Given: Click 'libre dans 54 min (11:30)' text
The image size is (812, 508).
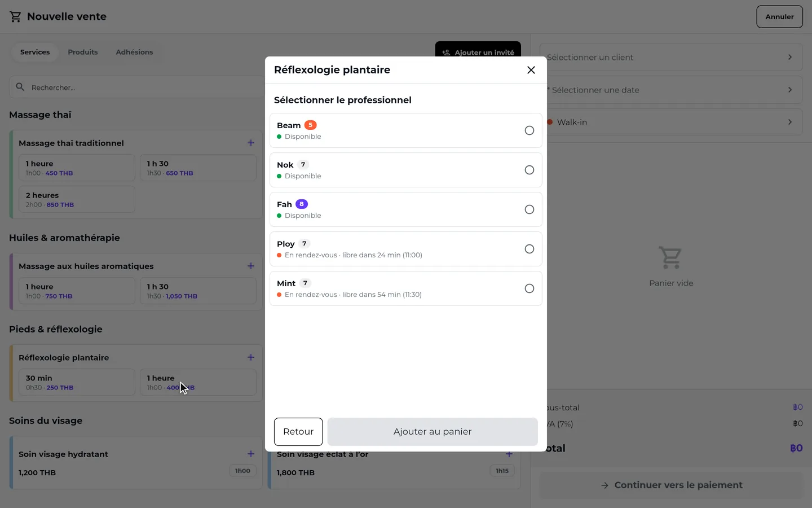Looking at the screenshot, I should pos(382,295).
